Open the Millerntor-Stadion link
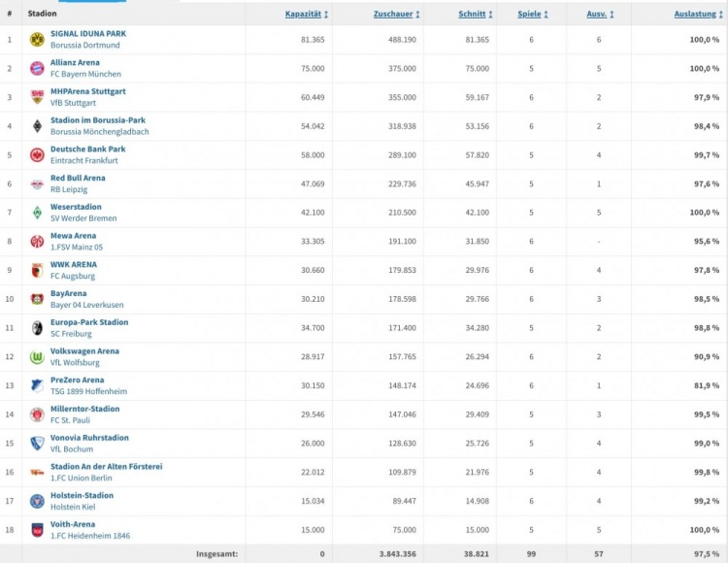 pos(85,410)
